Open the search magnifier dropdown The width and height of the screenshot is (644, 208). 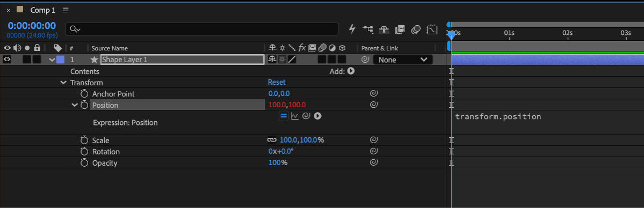tap(75, 29)
